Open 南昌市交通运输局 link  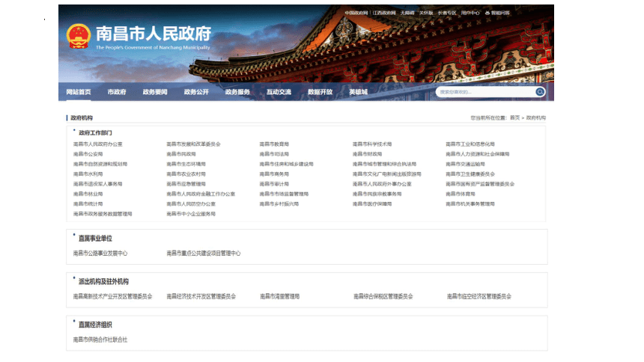pos(465,164)
